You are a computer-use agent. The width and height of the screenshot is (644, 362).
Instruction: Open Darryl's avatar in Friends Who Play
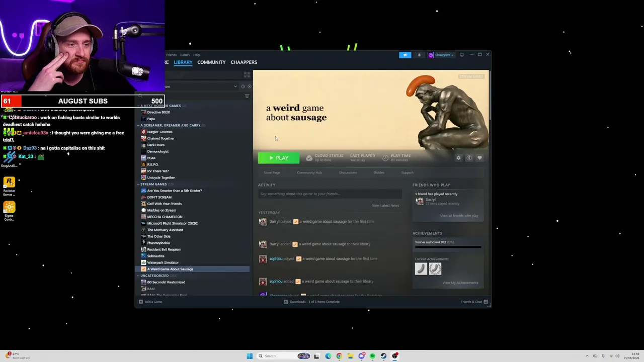tap(419, 201)
